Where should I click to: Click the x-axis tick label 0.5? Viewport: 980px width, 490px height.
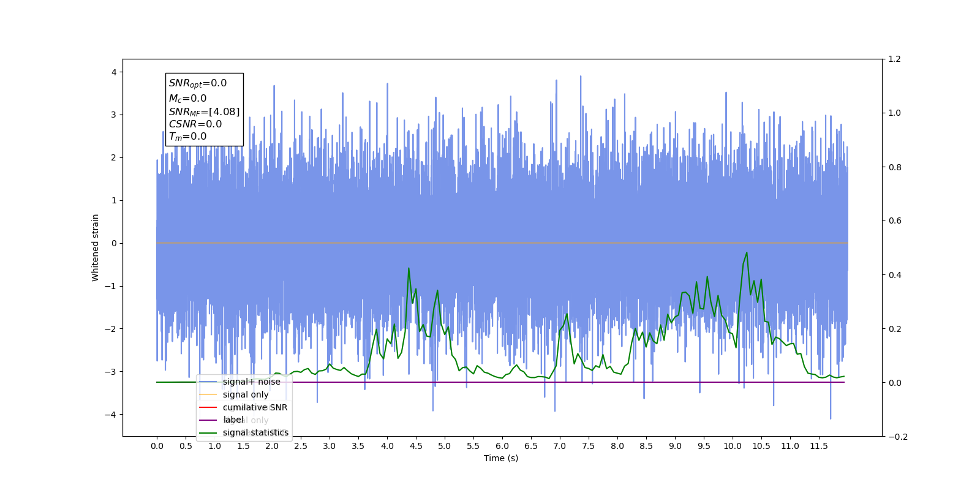coord(186,446)
